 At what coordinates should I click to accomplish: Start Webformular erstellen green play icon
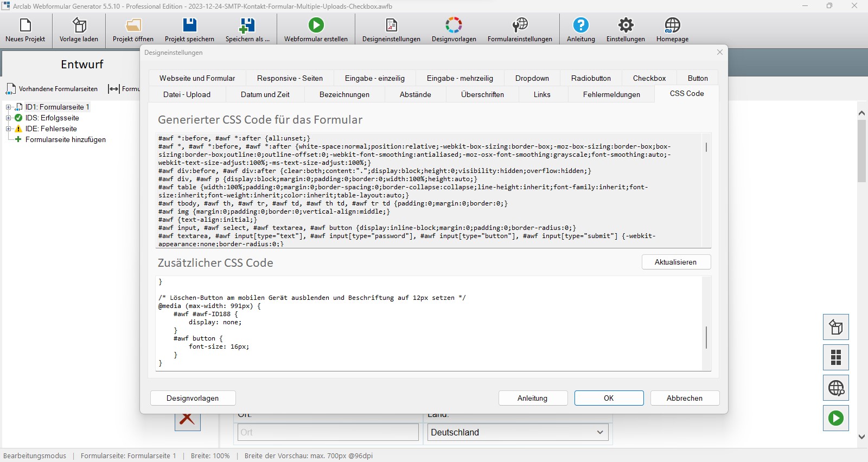click(316, 25)
